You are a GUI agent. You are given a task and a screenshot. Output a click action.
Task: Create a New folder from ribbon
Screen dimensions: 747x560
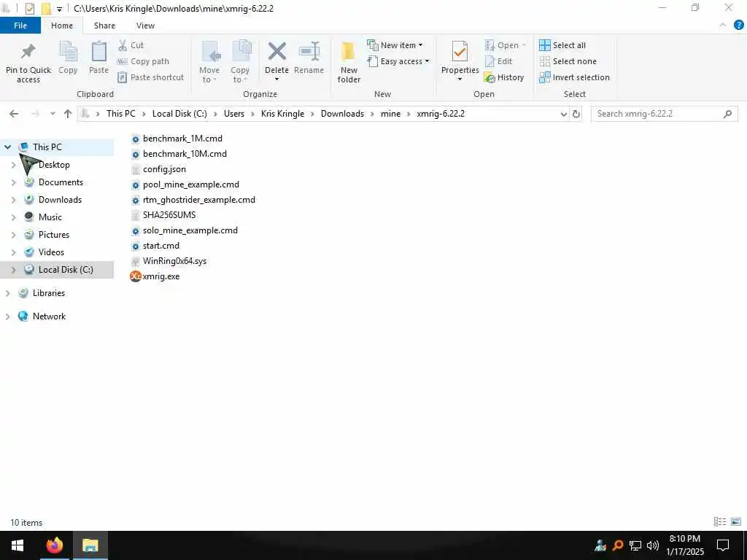(x=348, y=62)
